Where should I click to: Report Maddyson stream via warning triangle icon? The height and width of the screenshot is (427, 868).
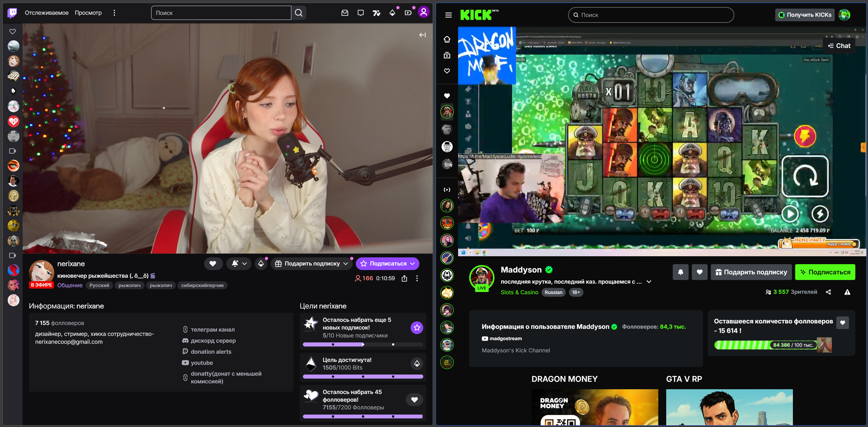(x=847, y=292)
